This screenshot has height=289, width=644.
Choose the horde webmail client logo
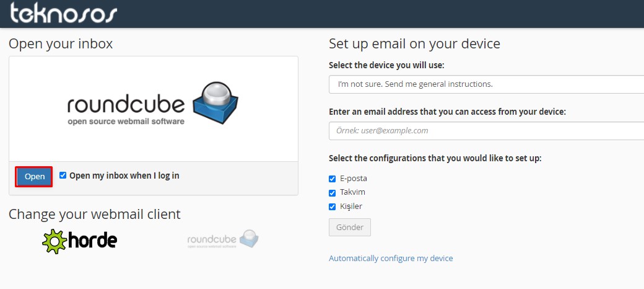(80, 241)
